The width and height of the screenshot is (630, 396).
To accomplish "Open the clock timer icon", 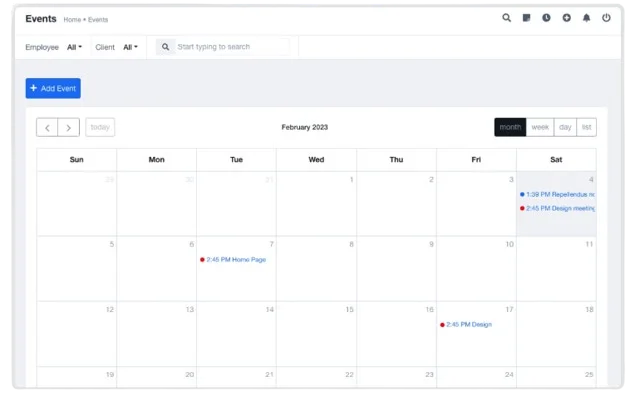I will point(546,18).
